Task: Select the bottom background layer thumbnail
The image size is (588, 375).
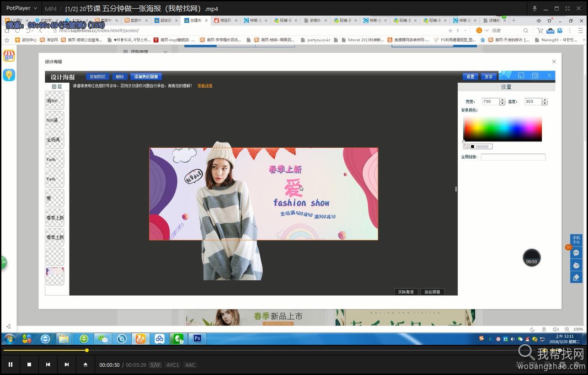Action: (55, 276)
